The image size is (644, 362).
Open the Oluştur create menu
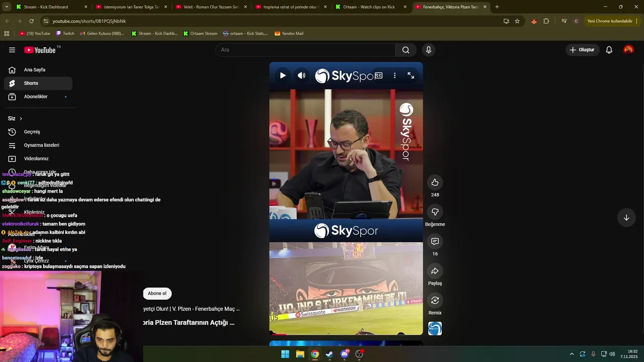click(582, 50)
